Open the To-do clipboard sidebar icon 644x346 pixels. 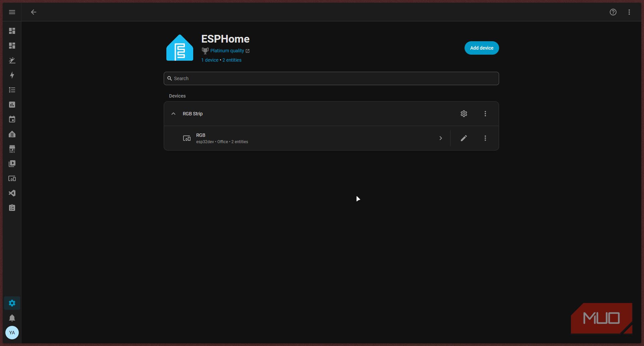(x=12, y=208)
